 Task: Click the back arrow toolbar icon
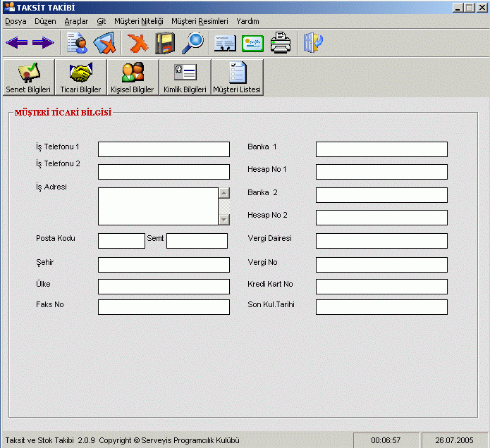pos(16,44)
